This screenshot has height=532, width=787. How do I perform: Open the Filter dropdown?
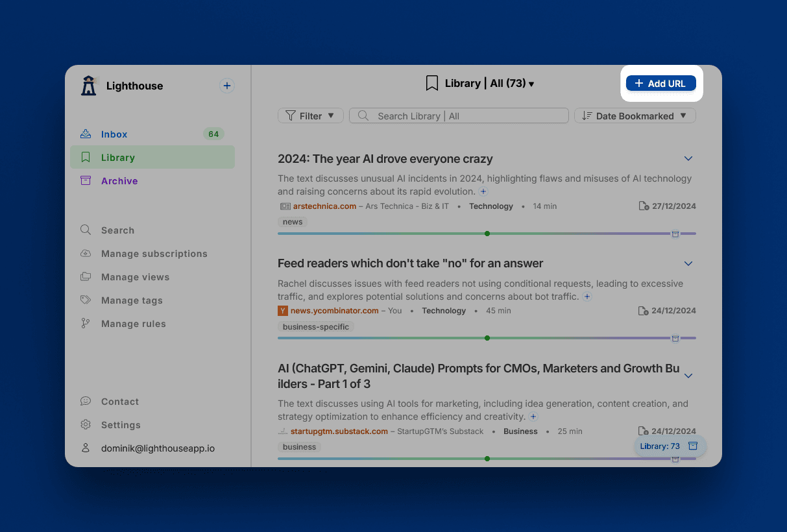pyautogui.click(x=311, y=116)
